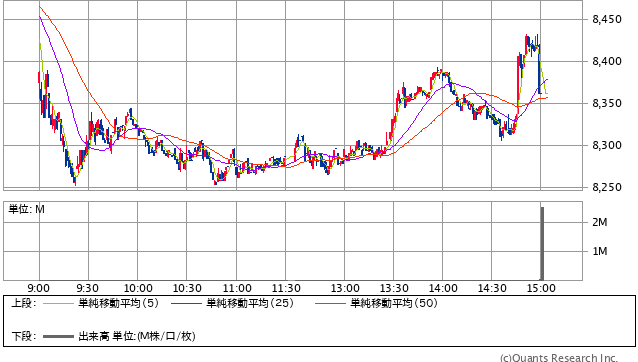This screenshot has width=638, height=362.
Task: Click the 11:30 time axis label
Action: pyautogui.click(x=286, y=288)
